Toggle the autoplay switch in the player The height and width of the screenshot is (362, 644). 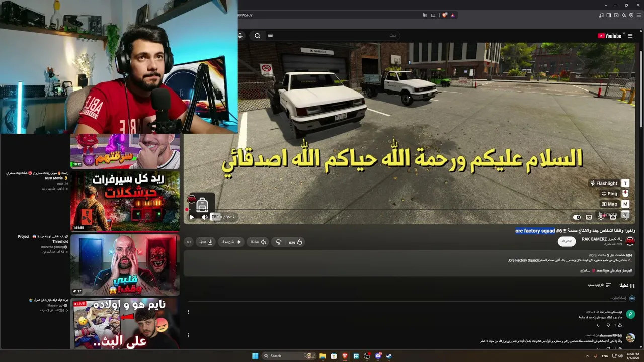(x=577, y=217)
